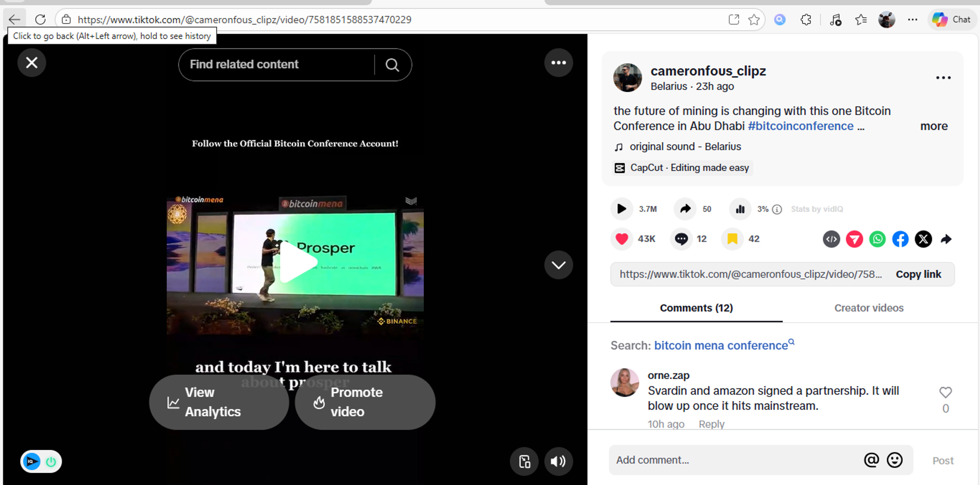Open post options three-dot menu

pyautogui.click(x=943, y=78)
